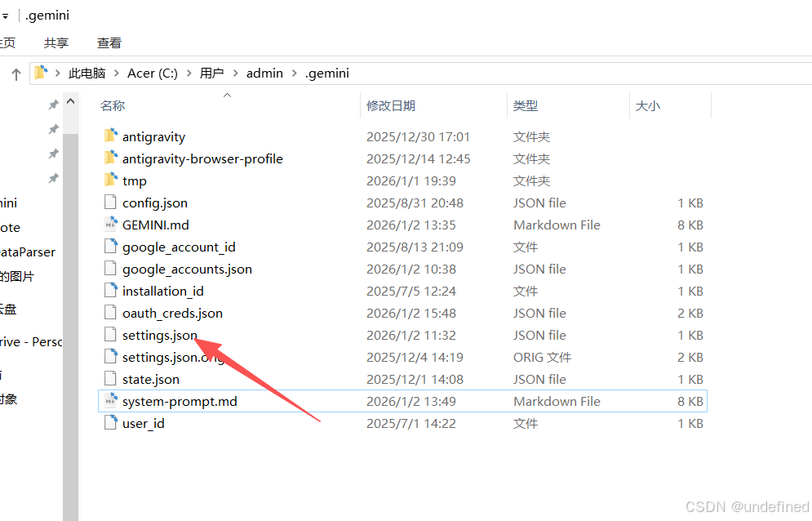Select the google_accounts.json file name
Viewport: 812px width, 521px height.
coord(187,269)
